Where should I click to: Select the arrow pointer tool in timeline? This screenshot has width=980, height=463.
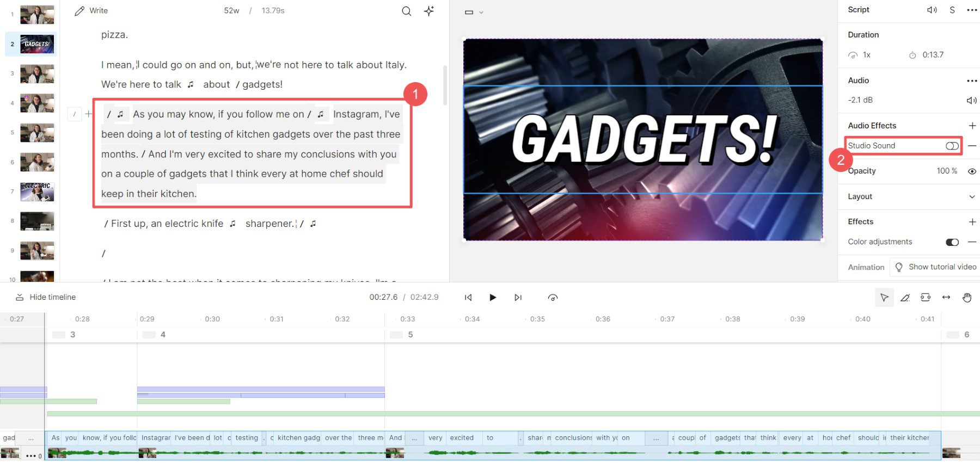pyautogui.click(x=884, y=298)
